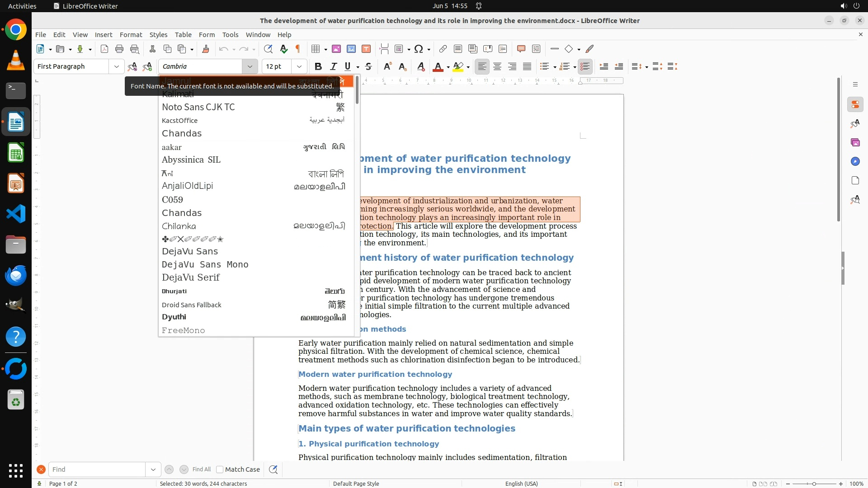Open the font size dropdown arrow
This screenshot has width=868, height=488.
[299, 66]
